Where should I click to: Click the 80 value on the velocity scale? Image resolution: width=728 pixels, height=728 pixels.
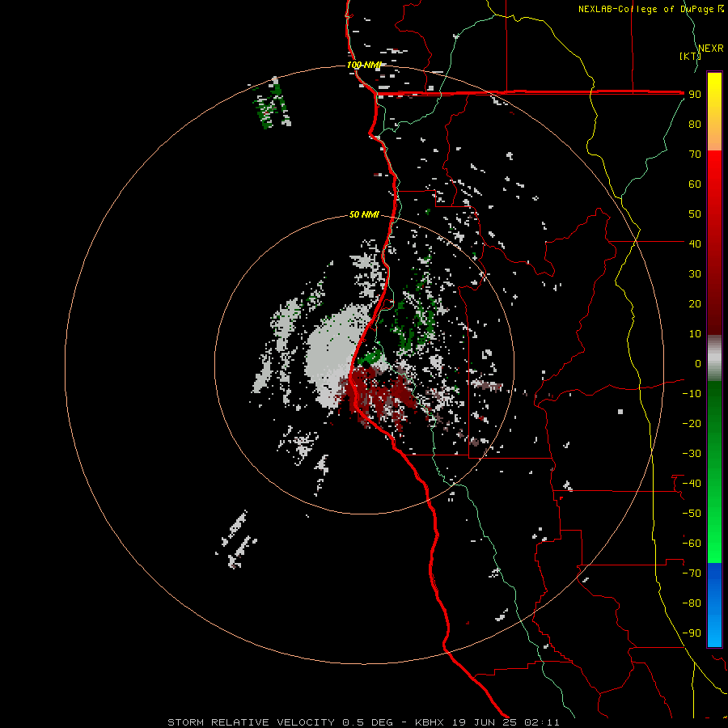pyautogui.click(x=695, y=125)
